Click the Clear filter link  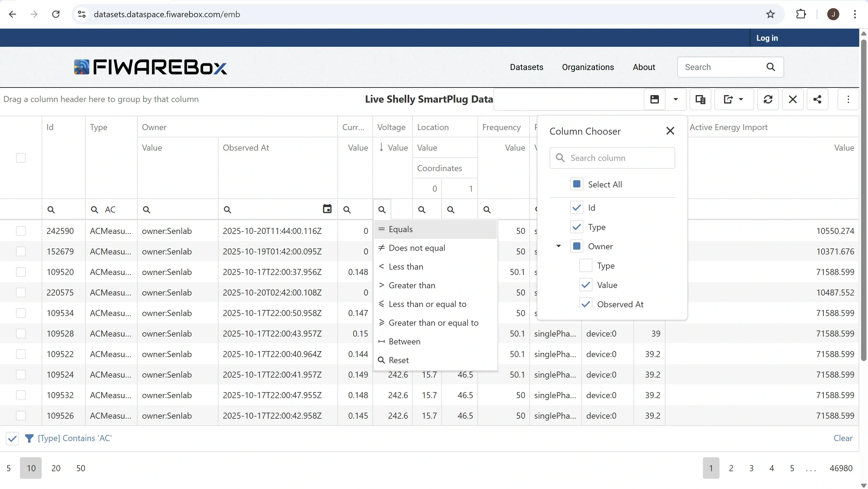point(842,438)
